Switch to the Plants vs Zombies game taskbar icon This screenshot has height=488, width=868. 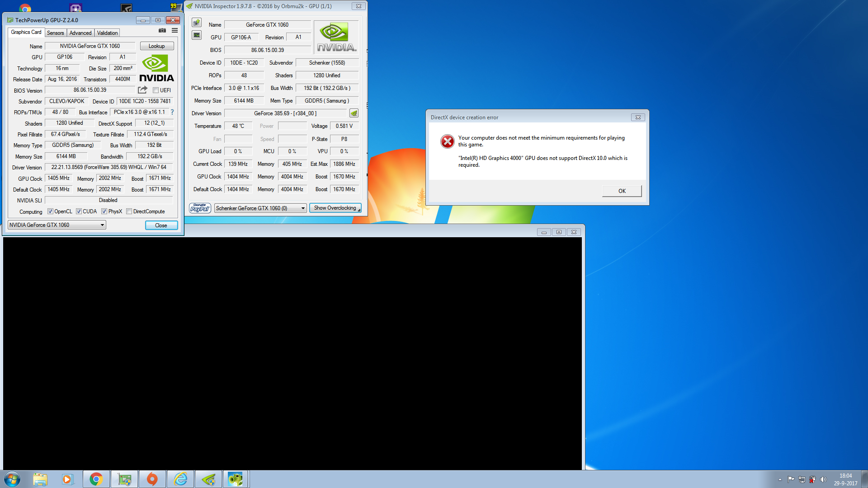click(236, 479)
